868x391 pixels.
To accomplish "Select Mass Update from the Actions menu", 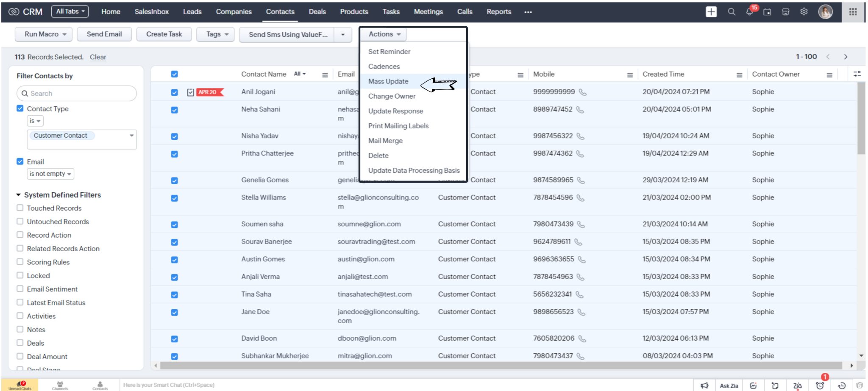I will click(x=388, y=81).
